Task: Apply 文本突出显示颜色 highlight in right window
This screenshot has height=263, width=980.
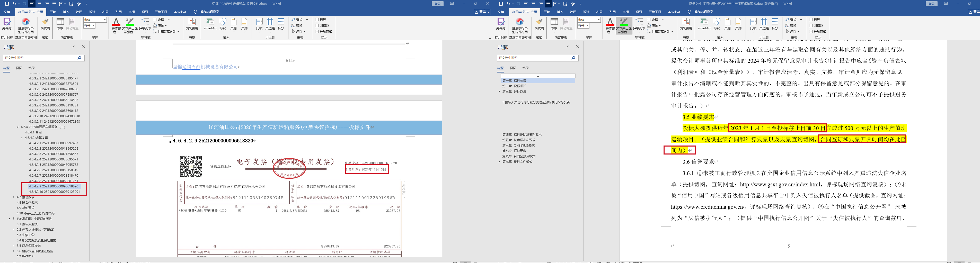Action: click(x=624, y=25)
